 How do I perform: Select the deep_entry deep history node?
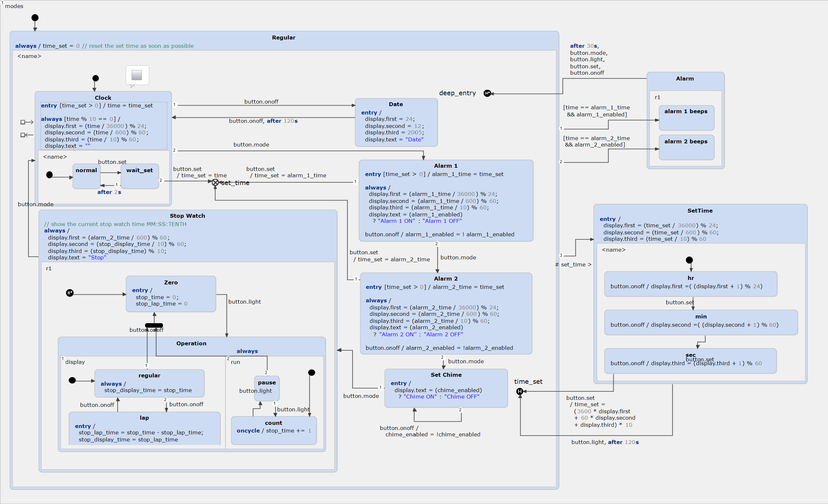tap(487, 93)
